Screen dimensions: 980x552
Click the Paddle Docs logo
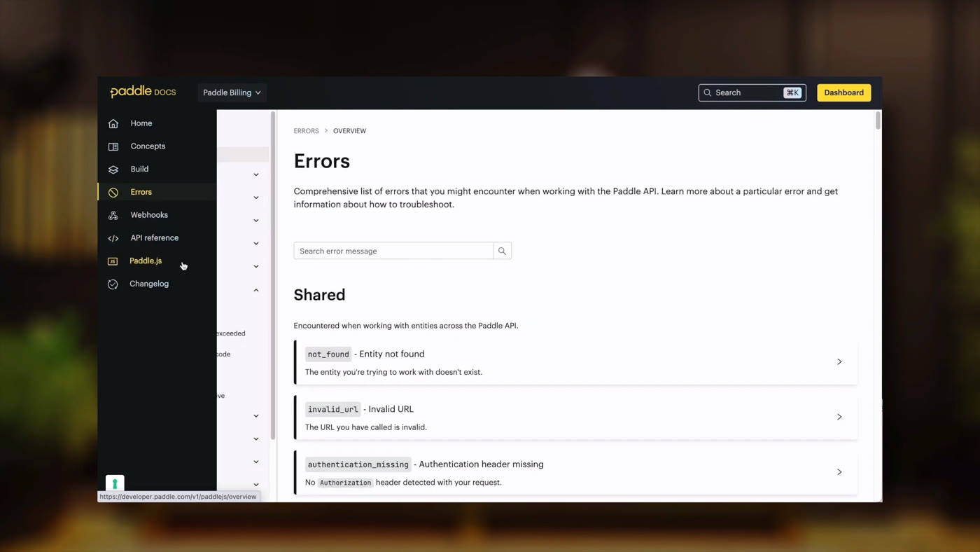(x=143, y=92)
